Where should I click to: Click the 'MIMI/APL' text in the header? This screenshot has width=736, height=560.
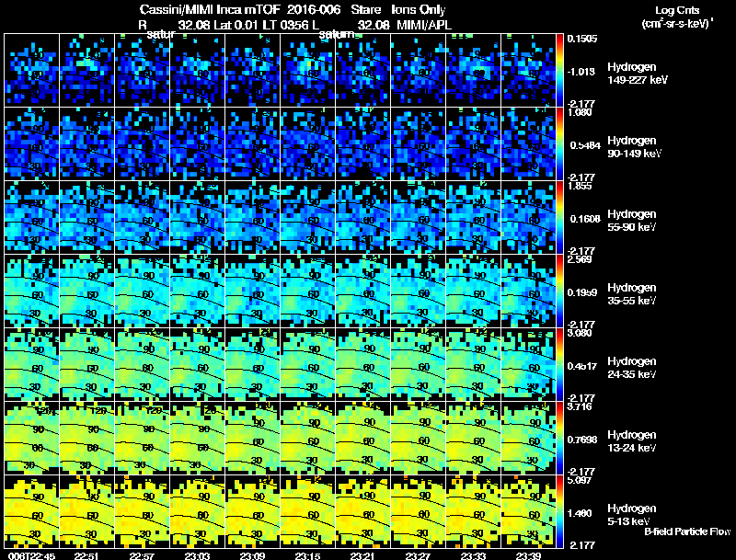[424, 25]
